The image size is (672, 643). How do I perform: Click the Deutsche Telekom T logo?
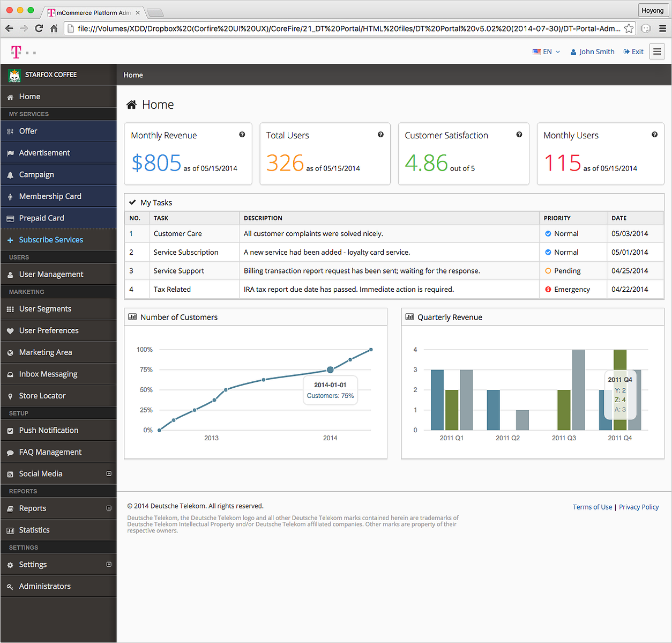[x=16, y=52]
